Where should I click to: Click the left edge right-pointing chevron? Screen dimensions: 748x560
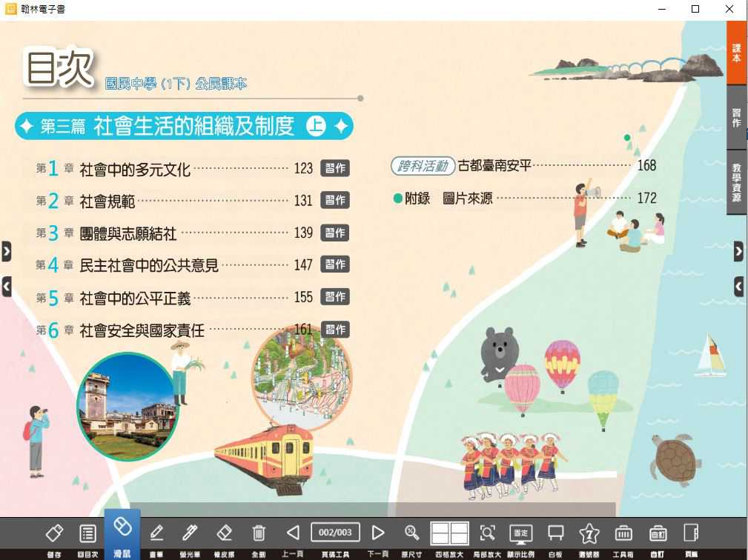(6, 251)
